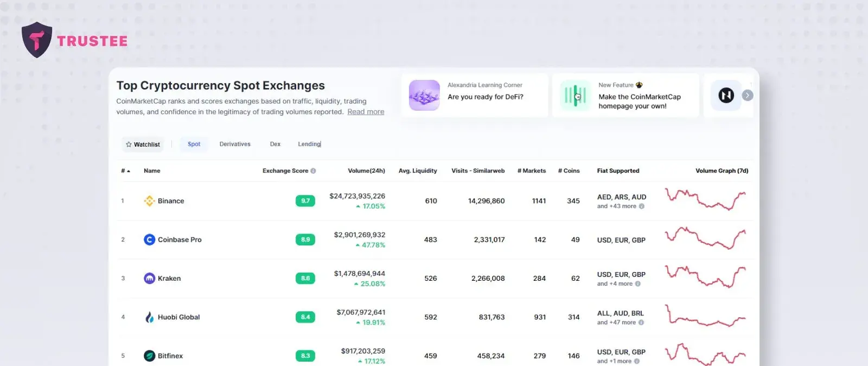
Task: Expand Huobi Global's +47 more fiat list
Action: [621, 323]
